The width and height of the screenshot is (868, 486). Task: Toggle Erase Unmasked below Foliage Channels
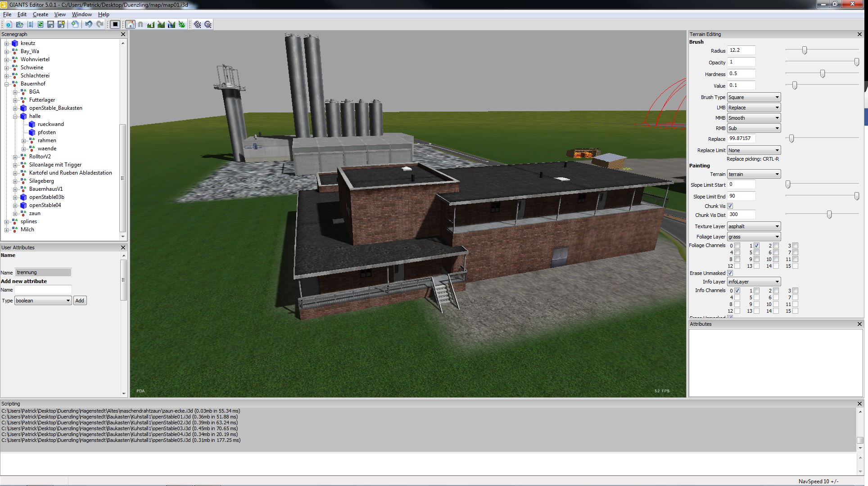730,273
